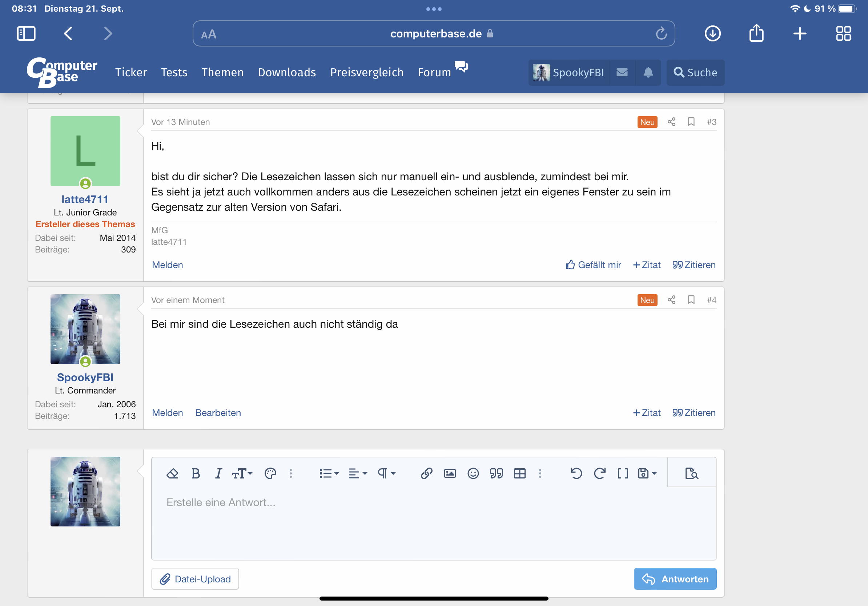The width and height of the screenshot is (868, 606).
Task: Open the Downloads menu item
Action: point(286,72)
